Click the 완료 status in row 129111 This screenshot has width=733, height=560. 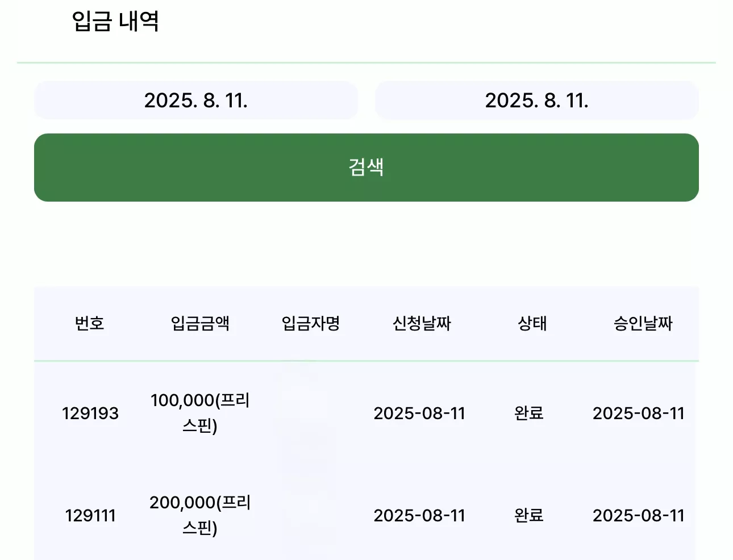[529, 515]
